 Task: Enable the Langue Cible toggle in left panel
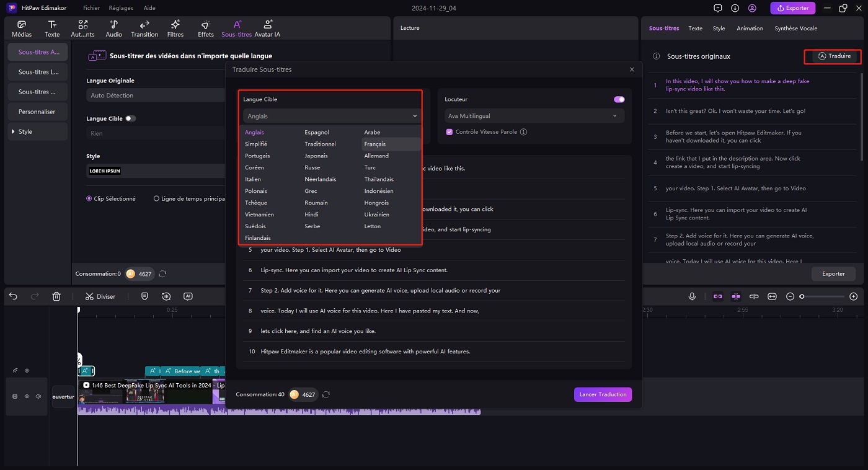tap(131, 118)
